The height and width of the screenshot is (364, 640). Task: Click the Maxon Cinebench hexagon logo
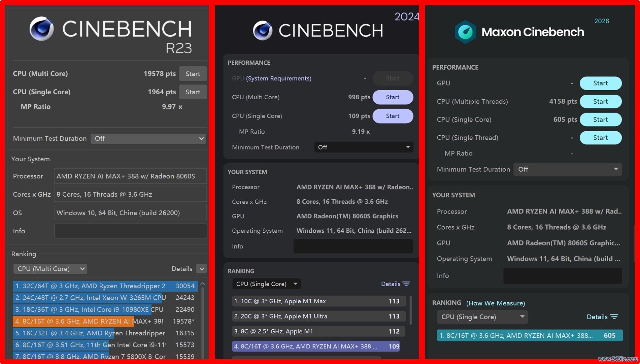tap(465, 32)
